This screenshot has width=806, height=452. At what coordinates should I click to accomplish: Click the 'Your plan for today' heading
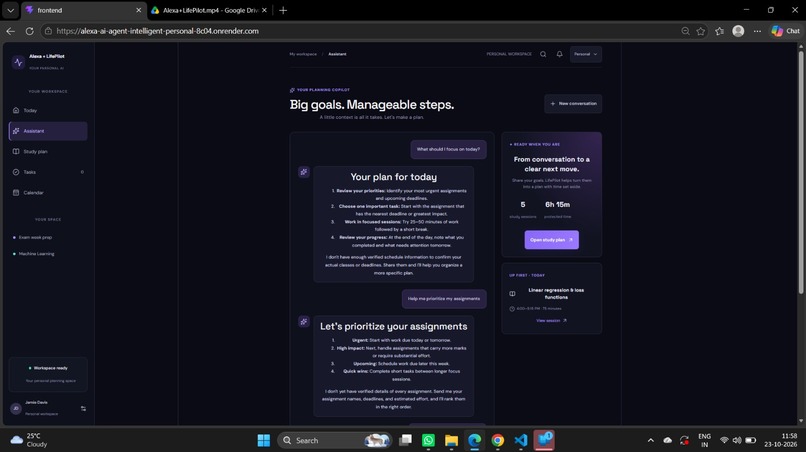[394, 177]
